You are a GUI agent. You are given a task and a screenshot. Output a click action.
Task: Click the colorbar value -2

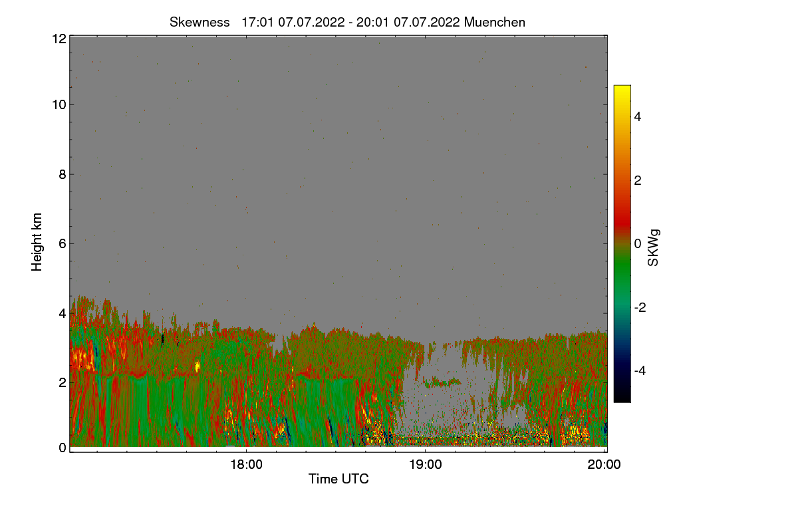coord(640,307)
